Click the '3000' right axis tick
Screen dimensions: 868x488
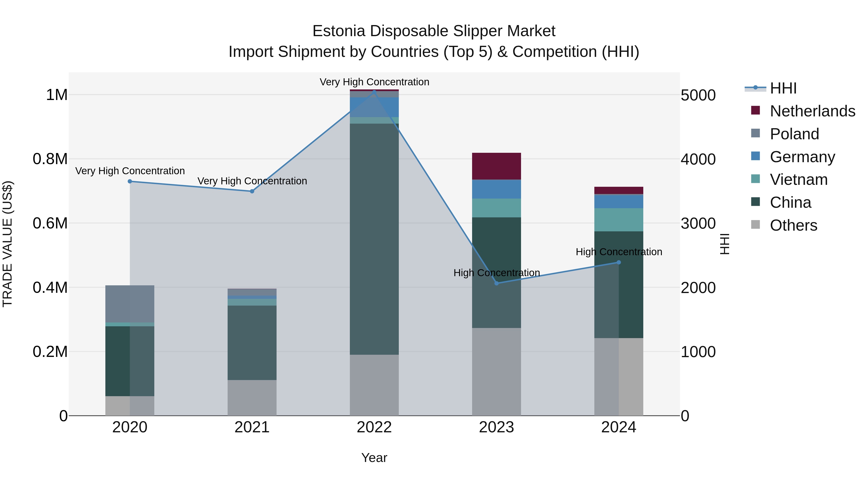coord(698,223)
